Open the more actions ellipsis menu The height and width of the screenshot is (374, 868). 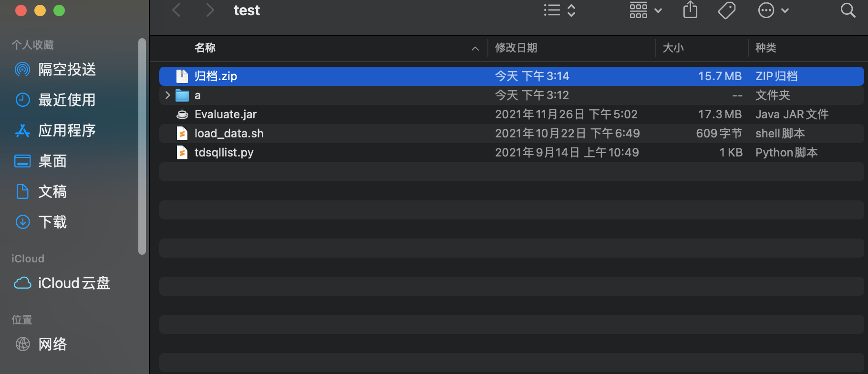tap(773, 10)
